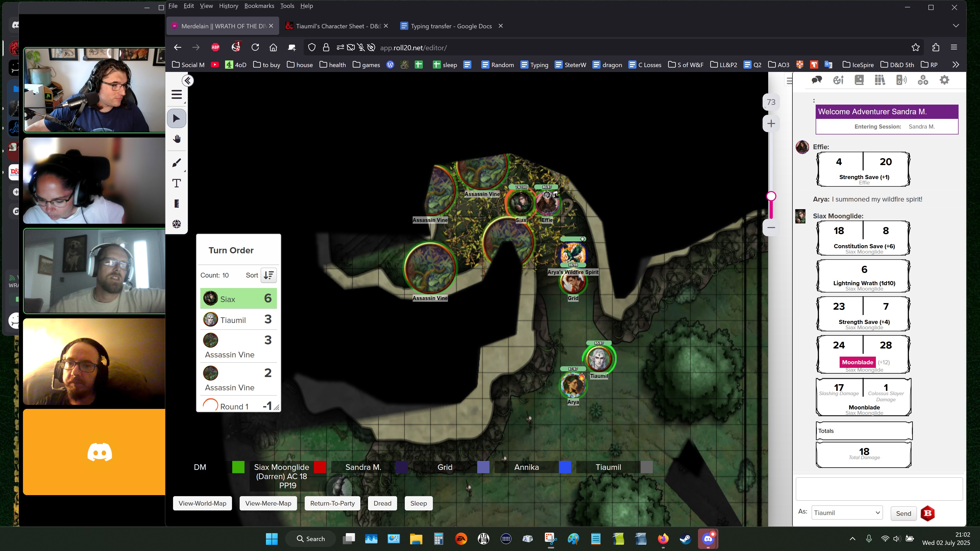Click the zoom in plus button
980x551 pixels.
(x=771, y=123)
